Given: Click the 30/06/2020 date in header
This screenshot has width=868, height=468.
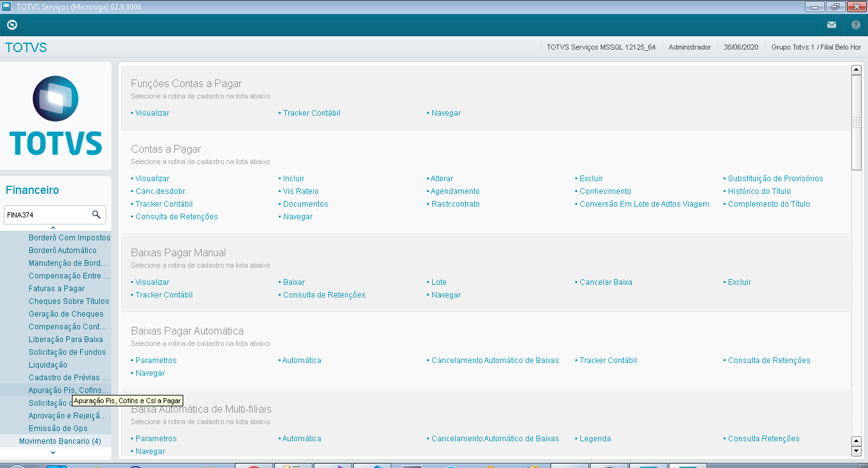Looking at the screenshot, I should (741, 47).
